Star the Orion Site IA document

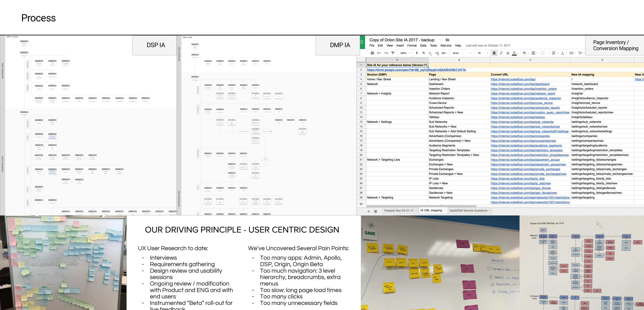[441, 40]
